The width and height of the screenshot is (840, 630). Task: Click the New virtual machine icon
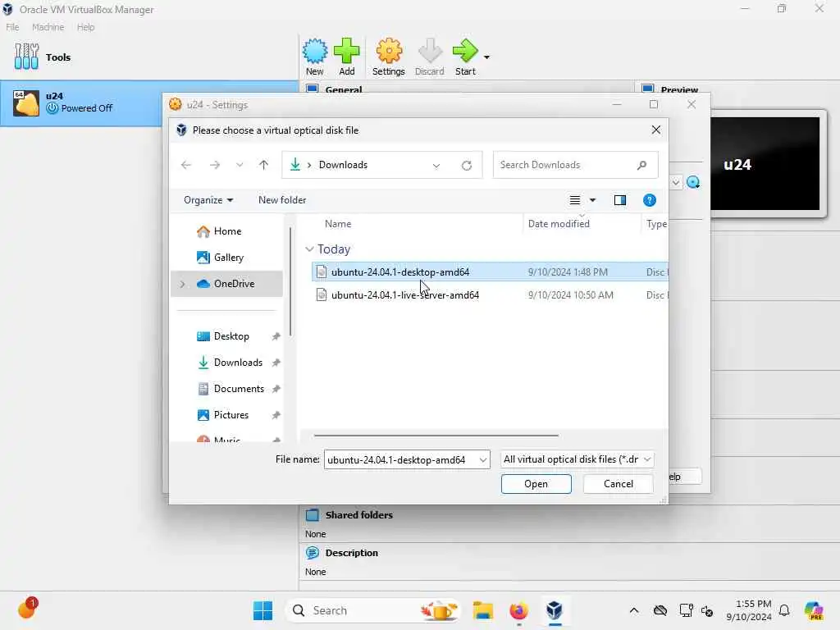[x=314, y=52]
